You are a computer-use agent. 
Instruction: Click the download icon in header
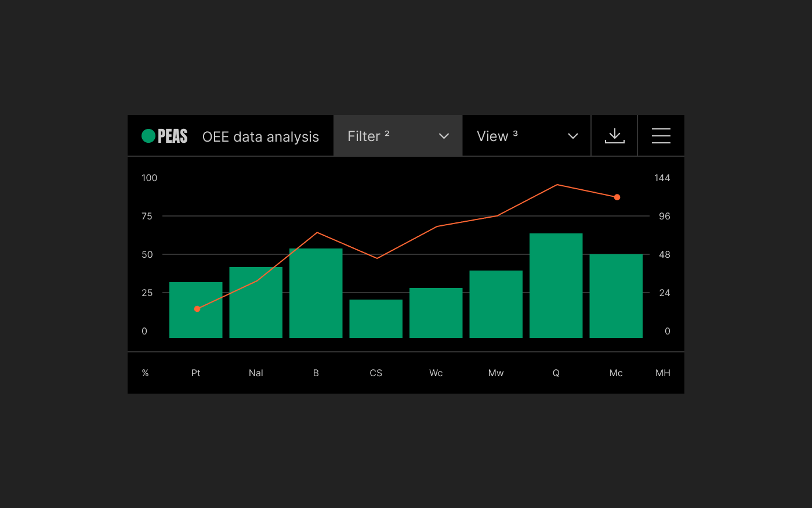tap(614, 136)
